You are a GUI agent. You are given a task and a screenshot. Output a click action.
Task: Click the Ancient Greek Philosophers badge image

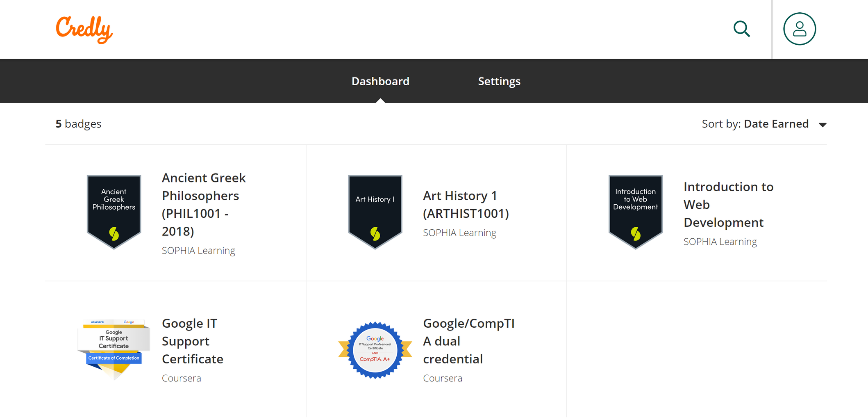tap(114, 211)
